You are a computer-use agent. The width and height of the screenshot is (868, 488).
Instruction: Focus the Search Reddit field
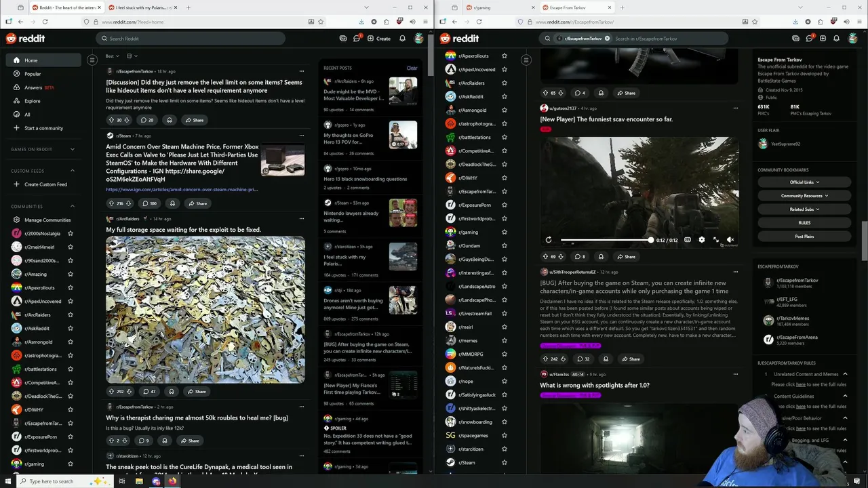(191, 39)
